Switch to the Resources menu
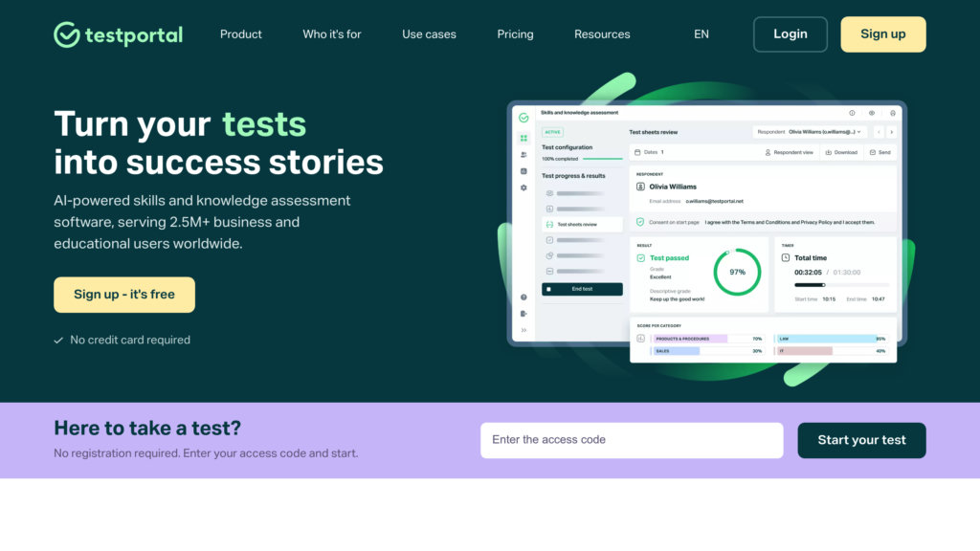Viewport: 980px width, 551px height. (601, 34)
